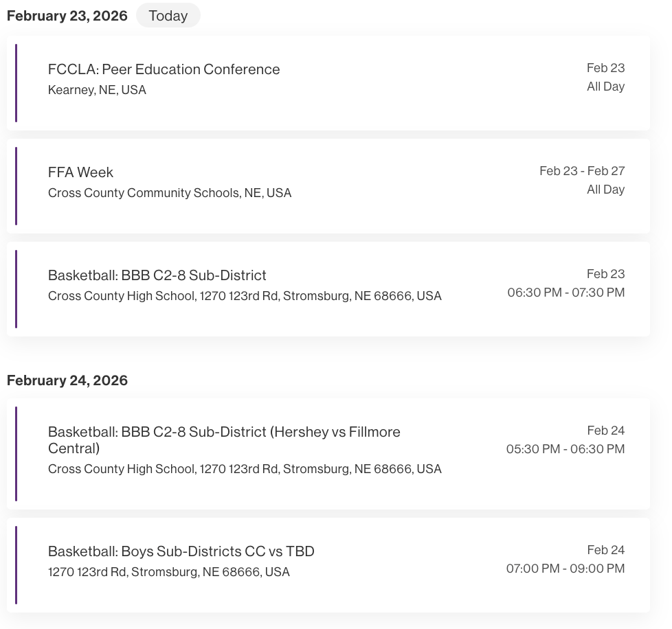Click purple bar beside FFA Week card
The height and width of the screenshot is (629, 672).
(x=16, y=186)
